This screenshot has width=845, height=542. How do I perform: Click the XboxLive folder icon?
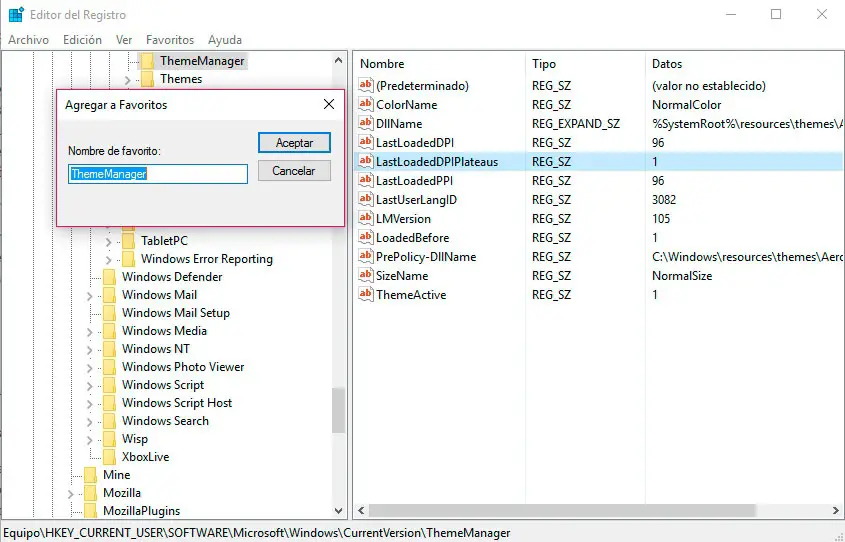[109, 457]
